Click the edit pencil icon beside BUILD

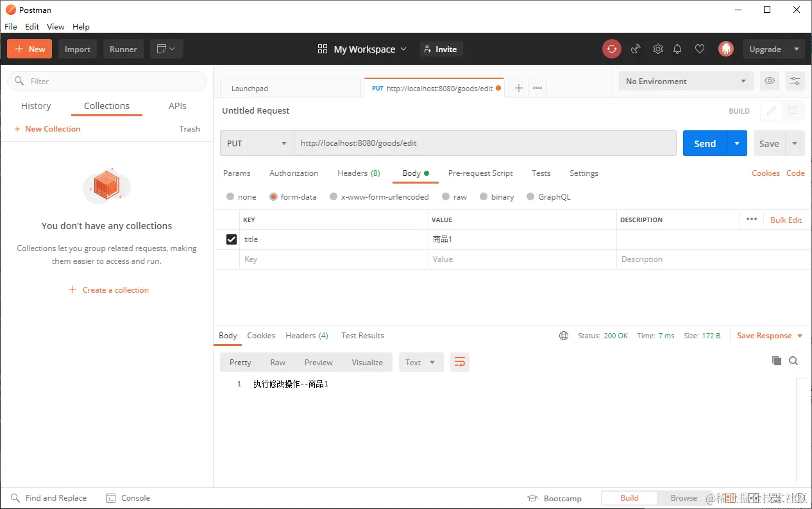[x=772, y=110]
